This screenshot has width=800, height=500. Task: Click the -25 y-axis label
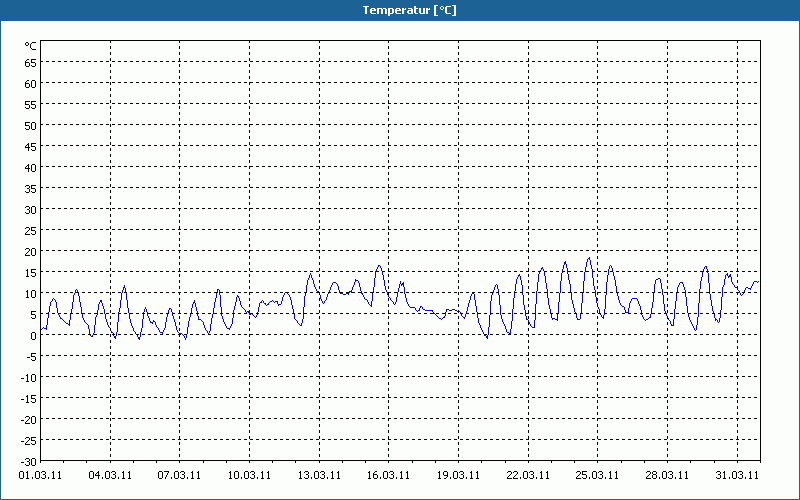(x=29, y=440)
